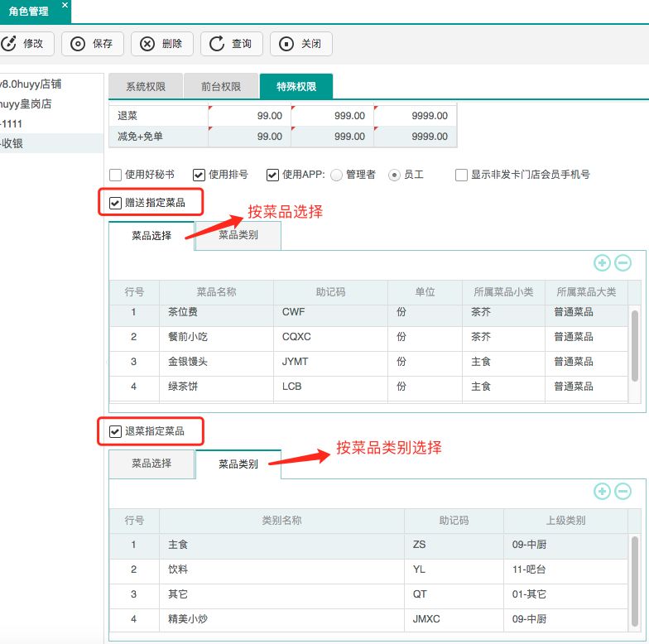Screen dimensions: 649x644
Task: Click the 所属菜品大类 column header
Action: (x=586, y=292)
